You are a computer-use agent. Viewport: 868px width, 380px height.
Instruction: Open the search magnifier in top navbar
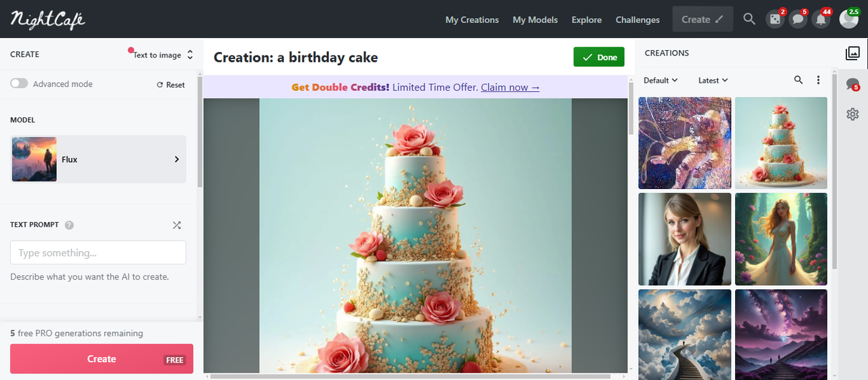749,19
